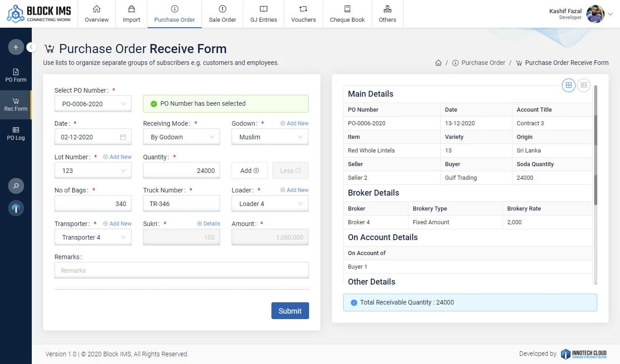Collapse the sidebar with the arrow icon
This screenshot has width=620, height=364.
pos(31,47)
